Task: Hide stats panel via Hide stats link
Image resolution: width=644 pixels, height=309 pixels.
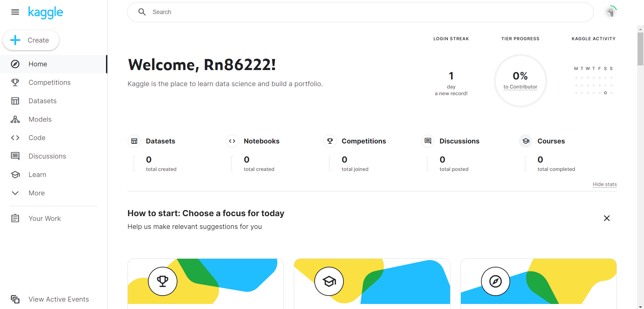Action: (x=604, y=184)
